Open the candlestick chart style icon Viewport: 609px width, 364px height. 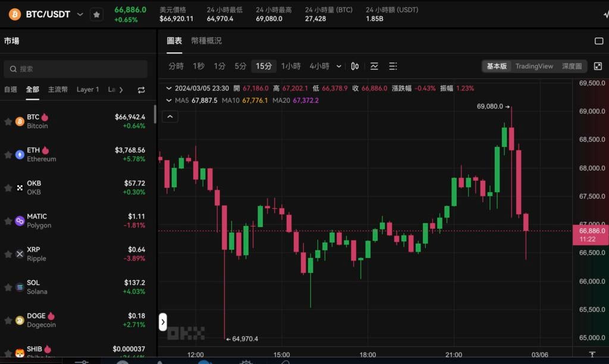pyautogui.click(x=354, y=67)
